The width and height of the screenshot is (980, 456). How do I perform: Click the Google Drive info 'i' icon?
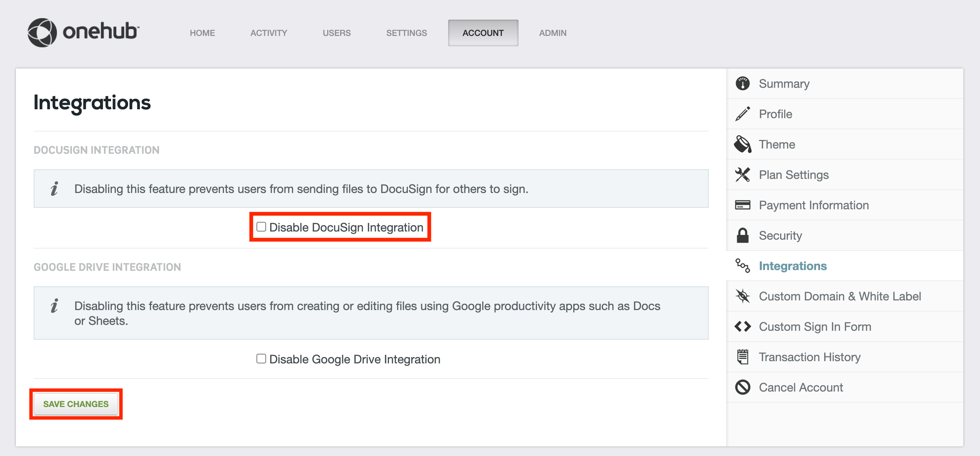pyautogui.click(x=54, y=306)
